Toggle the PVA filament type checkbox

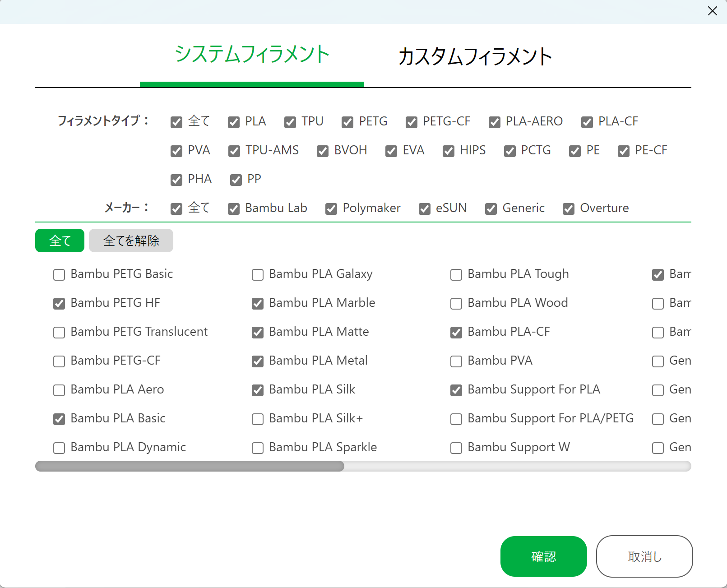point(176,151)
